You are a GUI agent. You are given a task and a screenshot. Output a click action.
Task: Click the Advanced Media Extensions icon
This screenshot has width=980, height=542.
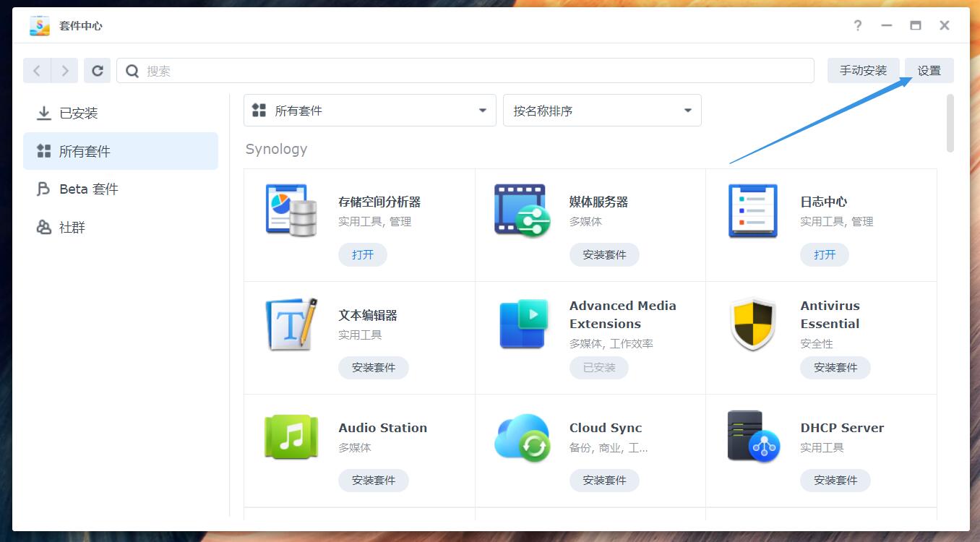[523, 324]
